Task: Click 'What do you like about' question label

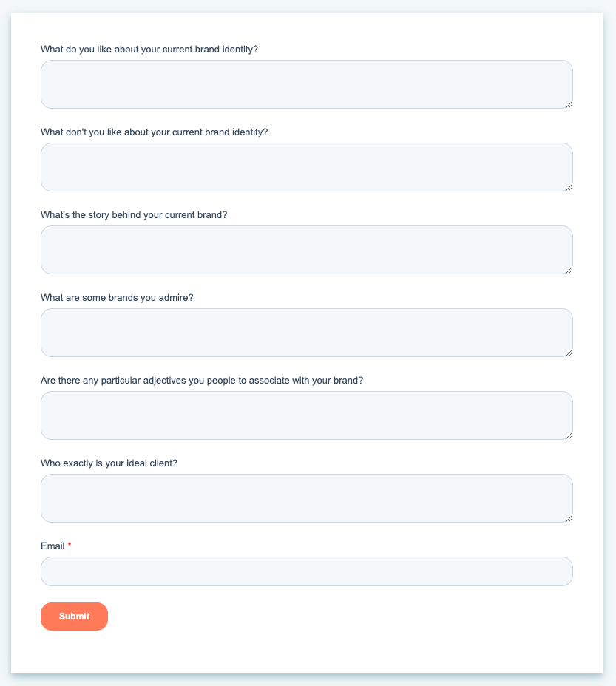Action: point(149,49)
